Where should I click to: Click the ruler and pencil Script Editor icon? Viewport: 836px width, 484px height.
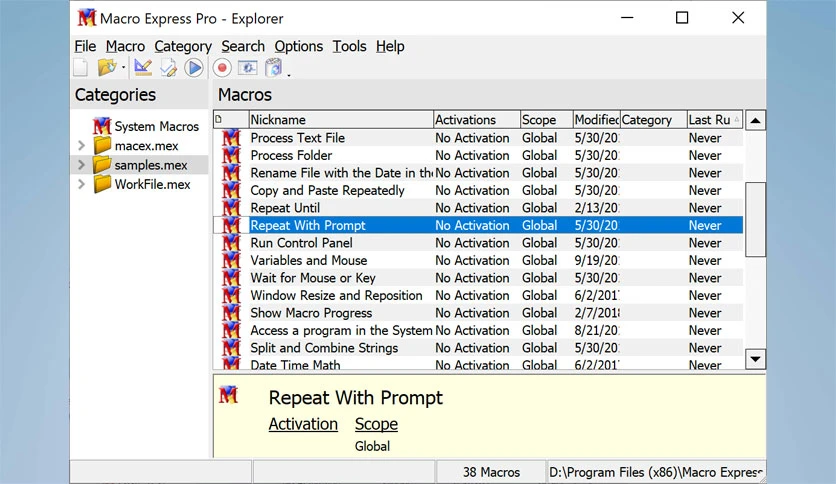pyautogui.click(x=143, y=68)
